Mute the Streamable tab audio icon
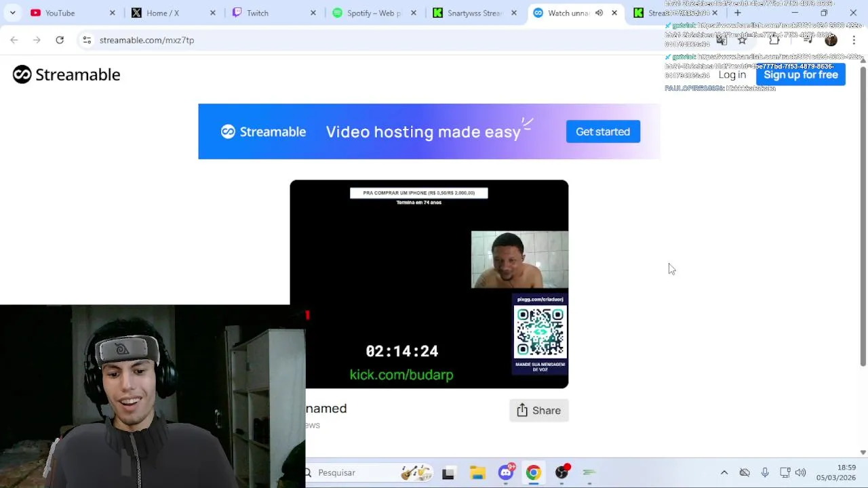The height and width of the screenshot is (488, 868). (599, 13)
